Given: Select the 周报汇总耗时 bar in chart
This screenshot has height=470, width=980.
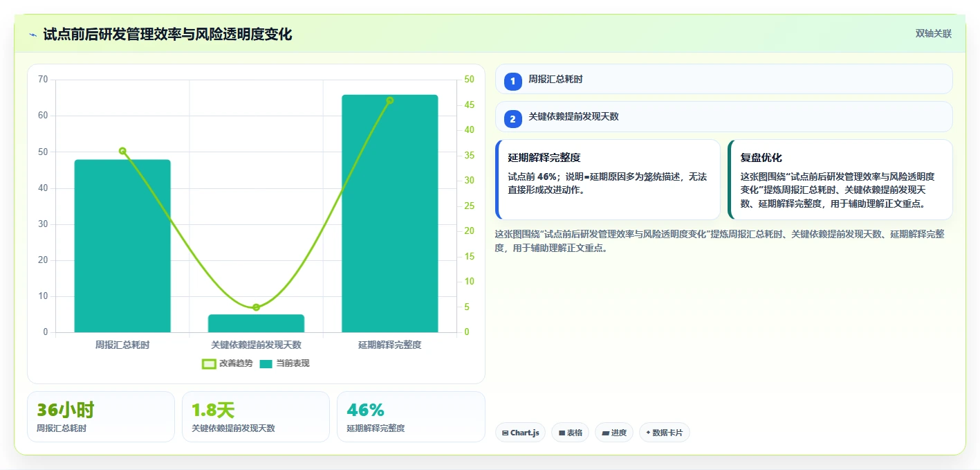Looking at the screenshot, I should [122, 246].
